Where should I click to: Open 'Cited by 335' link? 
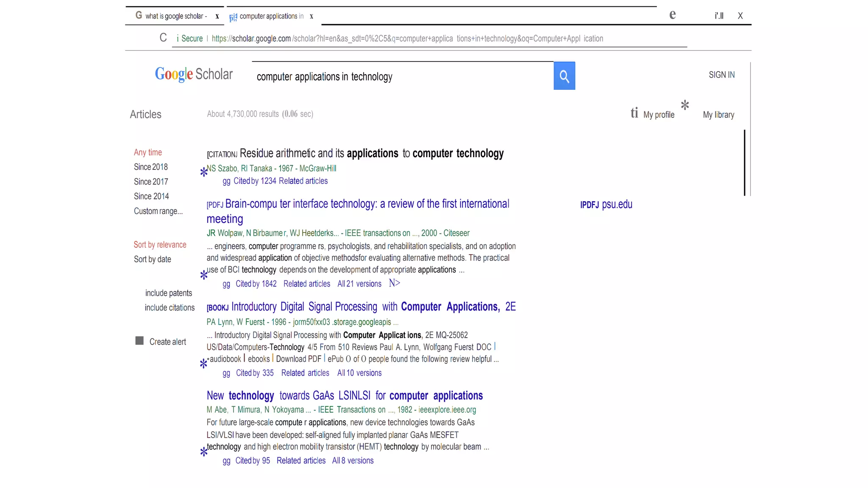tap(255, 373)
